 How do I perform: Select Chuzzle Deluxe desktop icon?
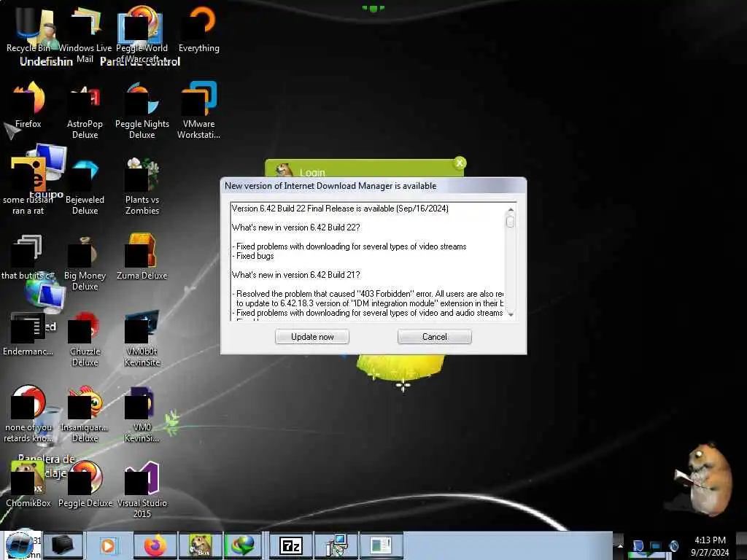[85, 338]
